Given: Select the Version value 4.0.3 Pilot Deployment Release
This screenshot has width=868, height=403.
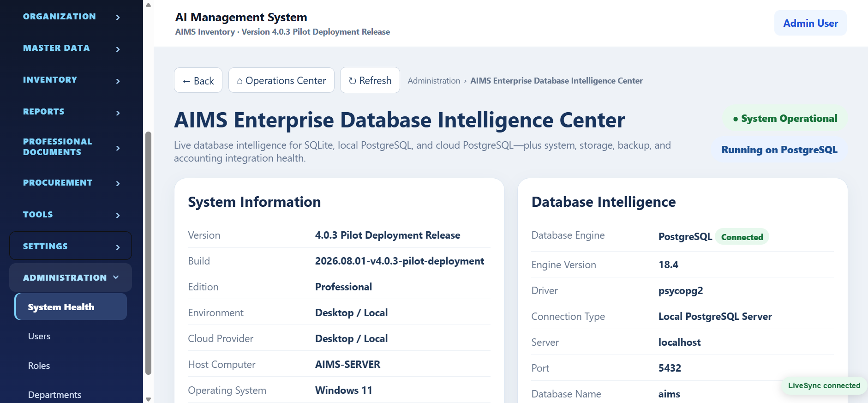Looking at the screenshot, I should [x=388, y=235].
